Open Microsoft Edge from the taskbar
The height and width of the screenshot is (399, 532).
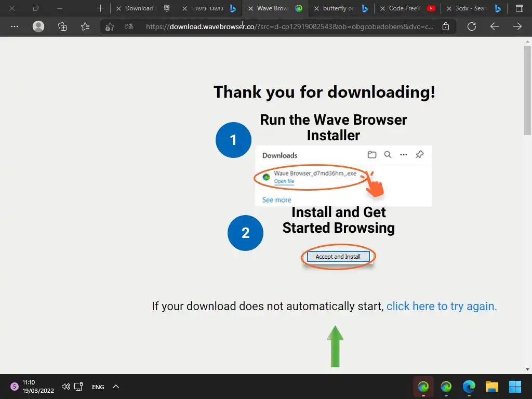(x=469, y=387)
